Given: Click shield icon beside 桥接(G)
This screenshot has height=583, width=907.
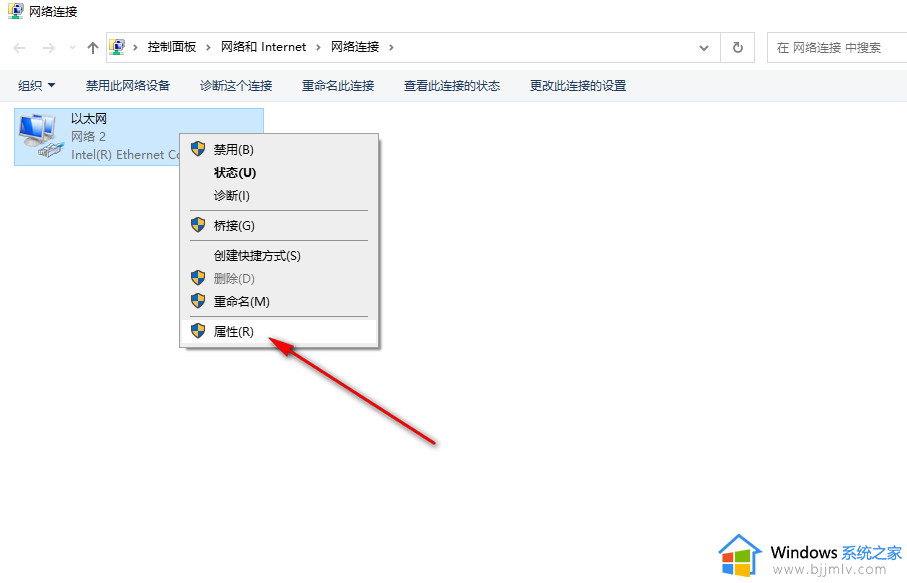Looking at the screenshot, I should pyautogui.click(x=198, y=225).
